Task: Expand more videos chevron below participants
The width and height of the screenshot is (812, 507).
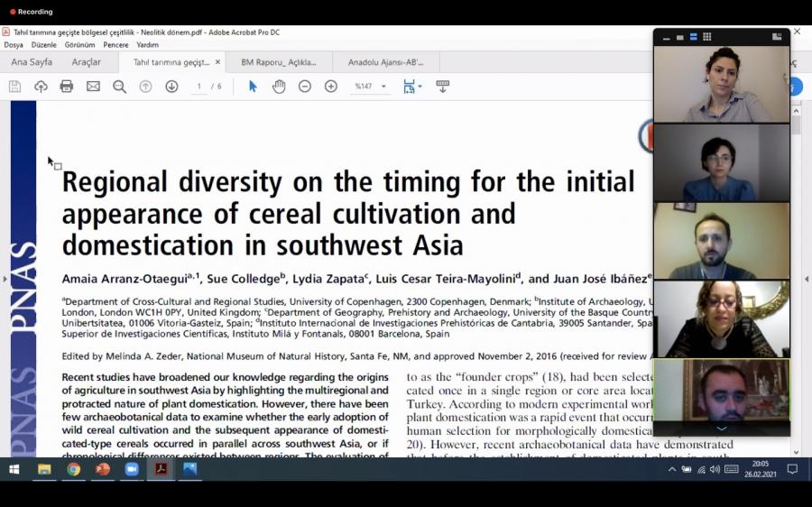Action: 721,429
